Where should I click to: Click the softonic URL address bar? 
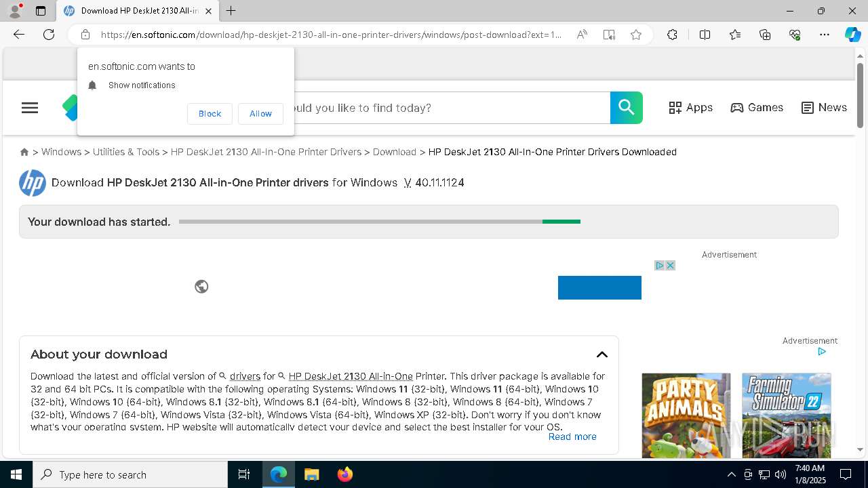click(x=331, y=35)
